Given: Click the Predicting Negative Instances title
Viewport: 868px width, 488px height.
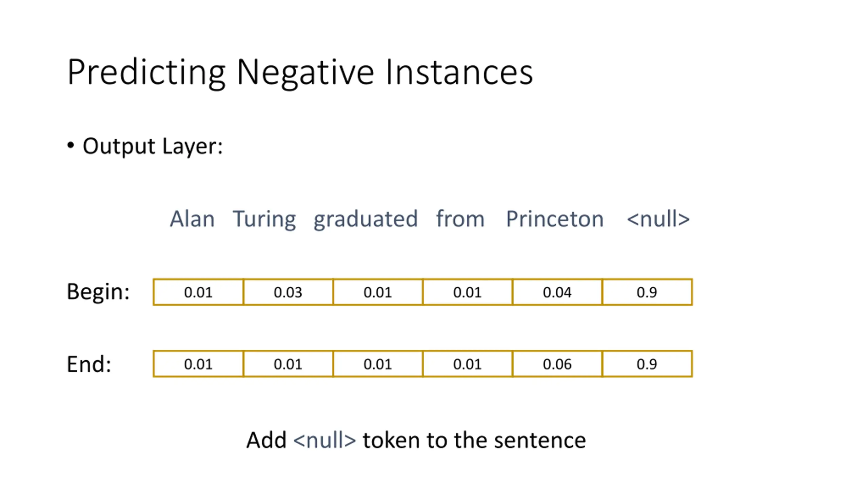Looking at the screenshot, I should 300,73.
